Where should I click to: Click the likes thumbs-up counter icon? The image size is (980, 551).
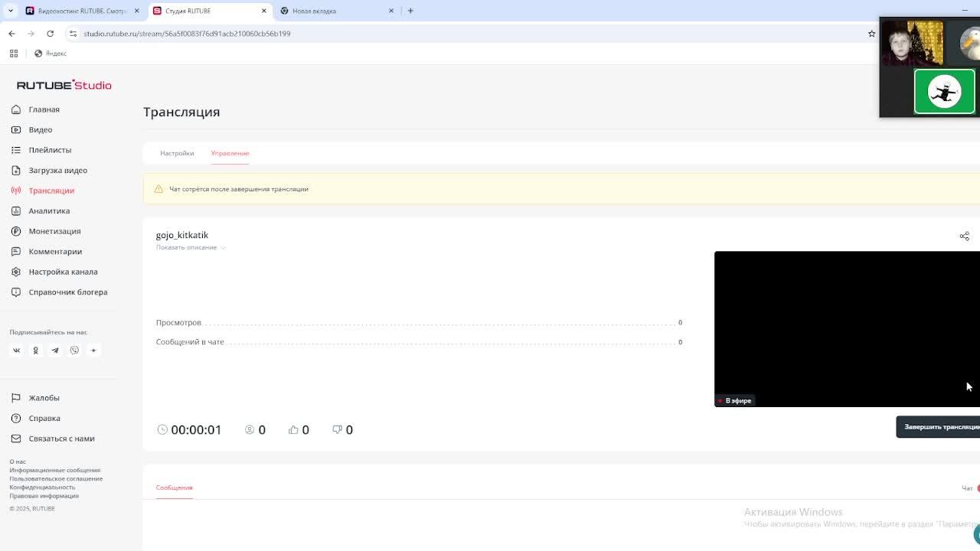[x=293, y=430]
